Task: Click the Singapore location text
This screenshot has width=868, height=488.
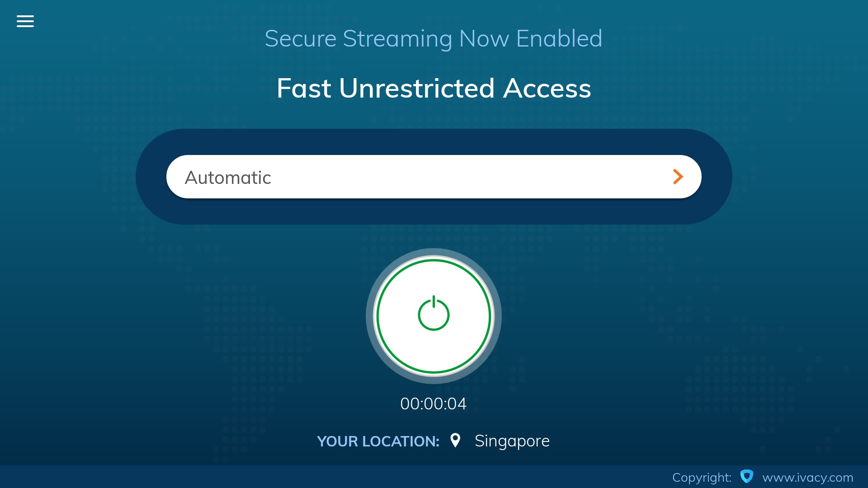Action: pyautogui.click(x=512, y=441)
